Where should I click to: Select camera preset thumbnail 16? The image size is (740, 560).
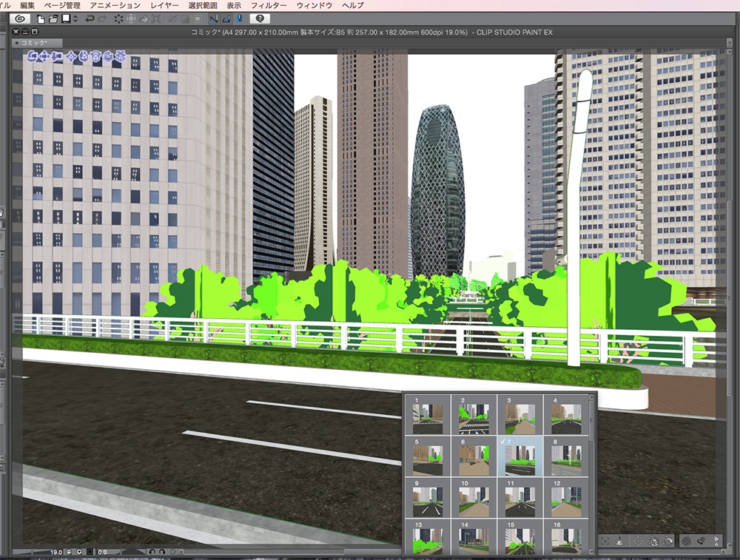tap(566, 537)
